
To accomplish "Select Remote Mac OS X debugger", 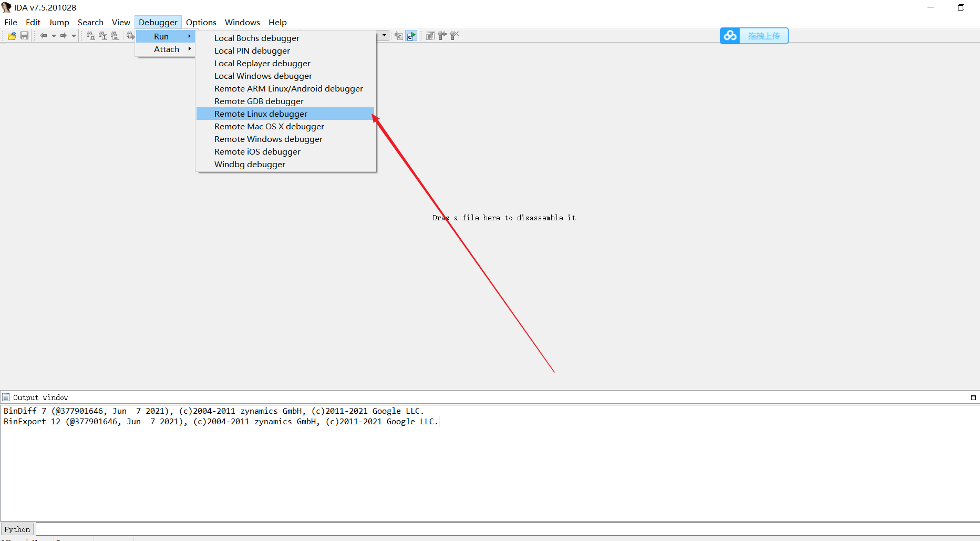I will pos(285,126).
